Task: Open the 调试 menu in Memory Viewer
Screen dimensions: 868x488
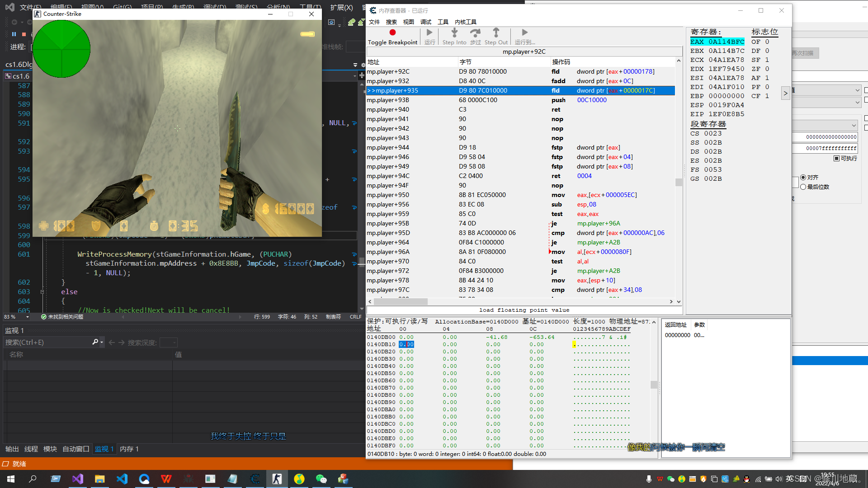Action: point(426,22)
